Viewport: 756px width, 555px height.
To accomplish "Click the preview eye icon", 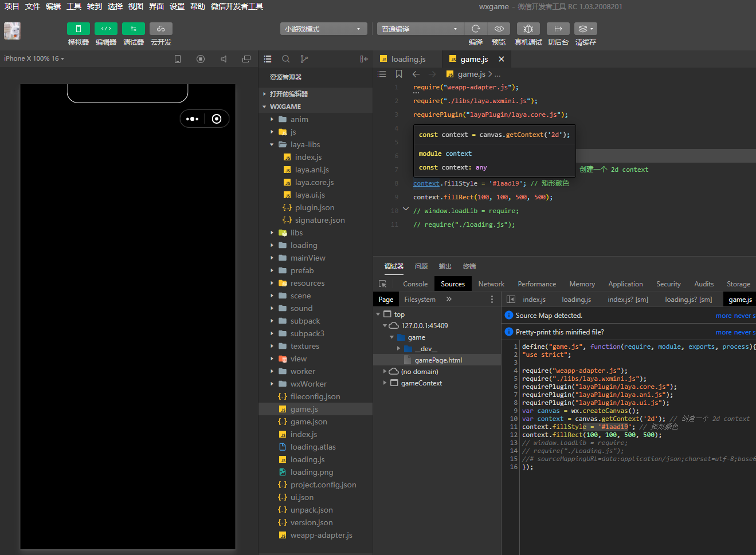I will 499,29.
